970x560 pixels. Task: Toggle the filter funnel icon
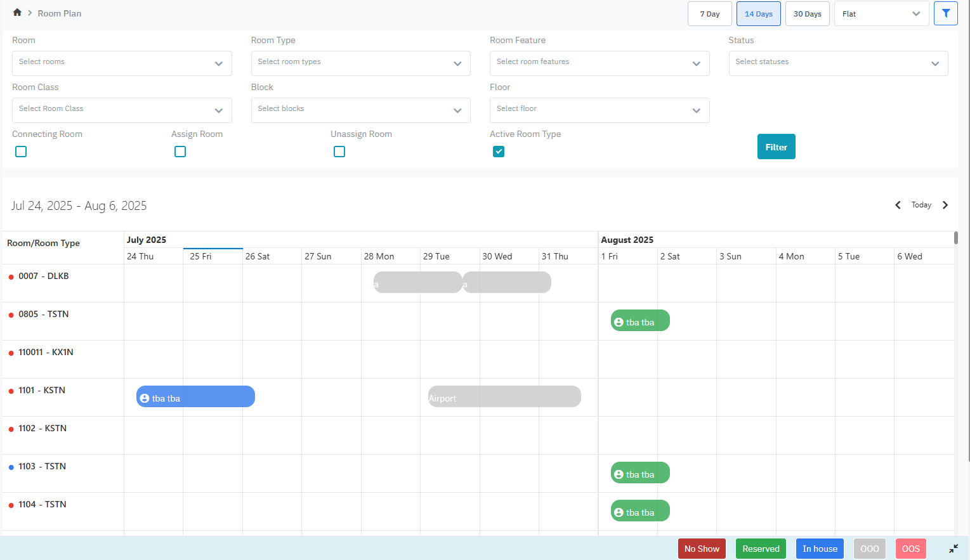tap(945, 13)
